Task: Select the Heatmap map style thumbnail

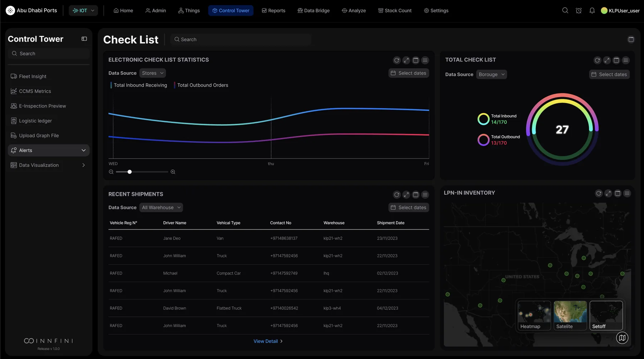Action: click(534, 315)
